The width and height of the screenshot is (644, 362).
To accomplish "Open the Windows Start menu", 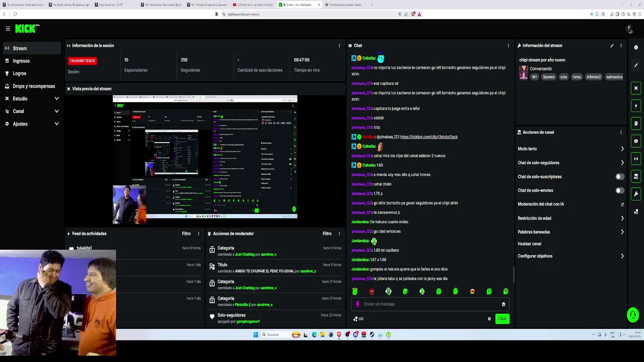I will 256,335.
